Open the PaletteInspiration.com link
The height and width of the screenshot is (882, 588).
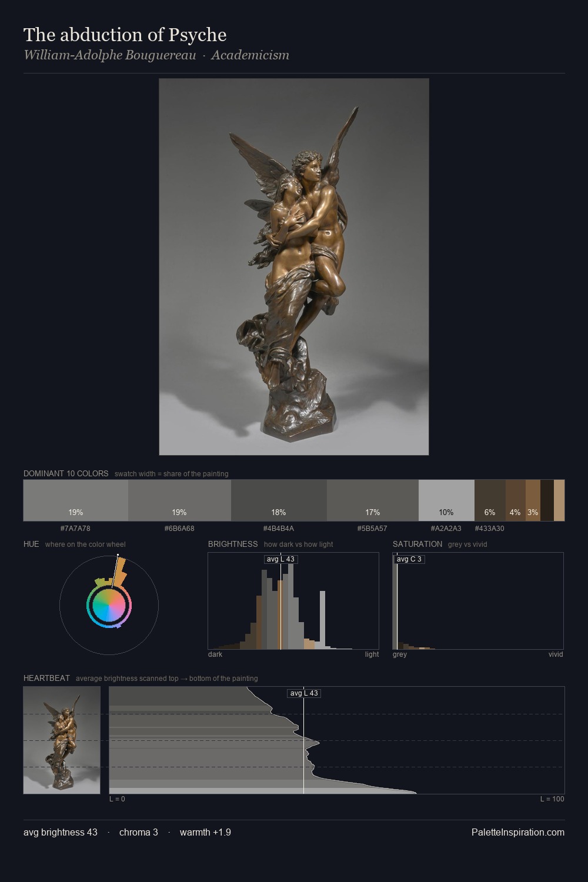click(x=518, y=832)
